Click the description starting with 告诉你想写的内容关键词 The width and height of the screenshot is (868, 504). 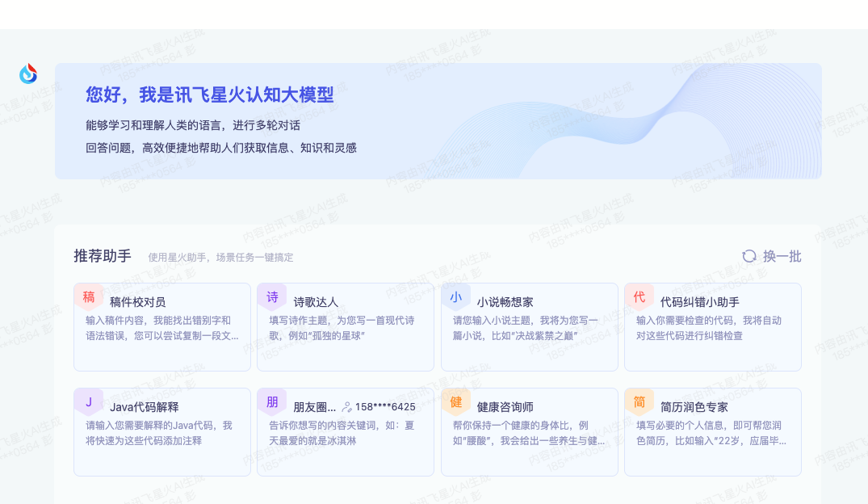coord(342,433)
